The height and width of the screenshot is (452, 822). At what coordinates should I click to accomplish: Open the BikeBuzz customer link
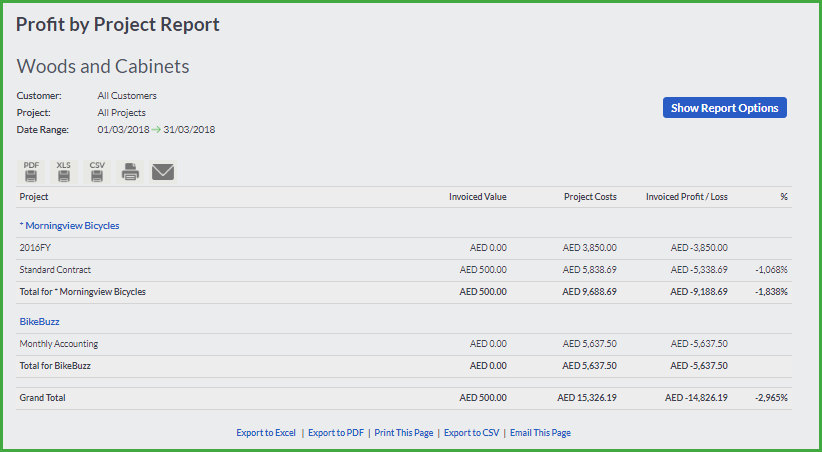point(39,321)
